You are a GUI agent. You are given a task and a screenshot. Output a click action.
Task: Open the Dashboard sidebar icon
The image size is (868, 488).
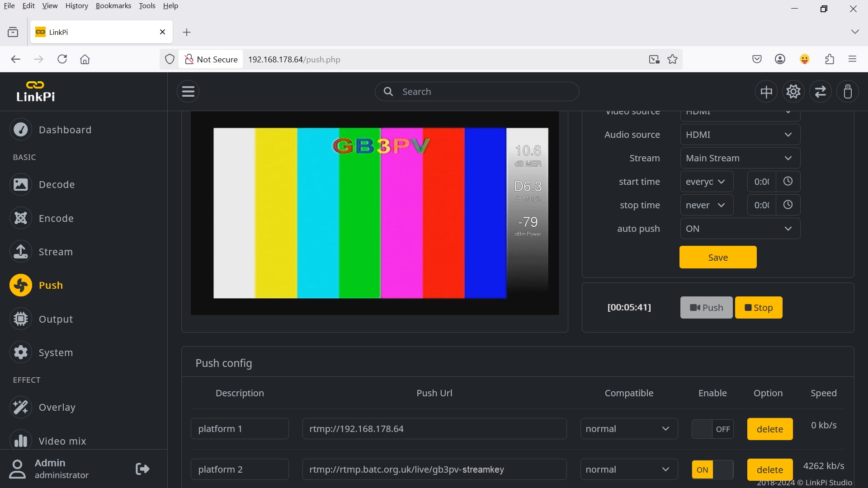[x=21, y=130]
